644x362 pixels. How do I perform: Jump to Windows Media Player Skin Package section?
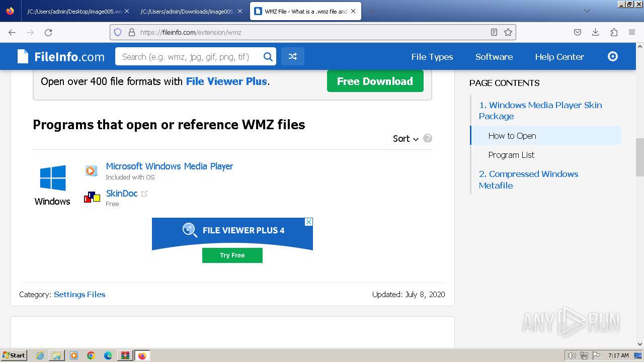[540, 111]
